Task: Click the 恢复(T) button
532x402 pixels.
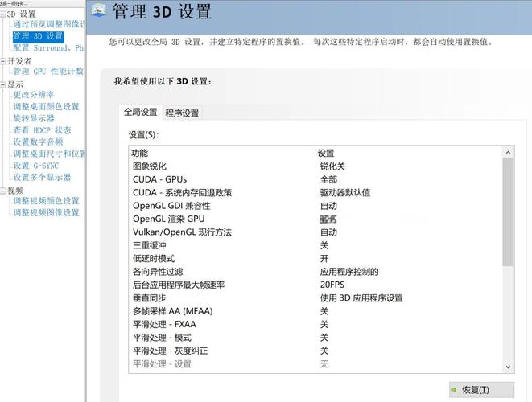Action: 482,390
